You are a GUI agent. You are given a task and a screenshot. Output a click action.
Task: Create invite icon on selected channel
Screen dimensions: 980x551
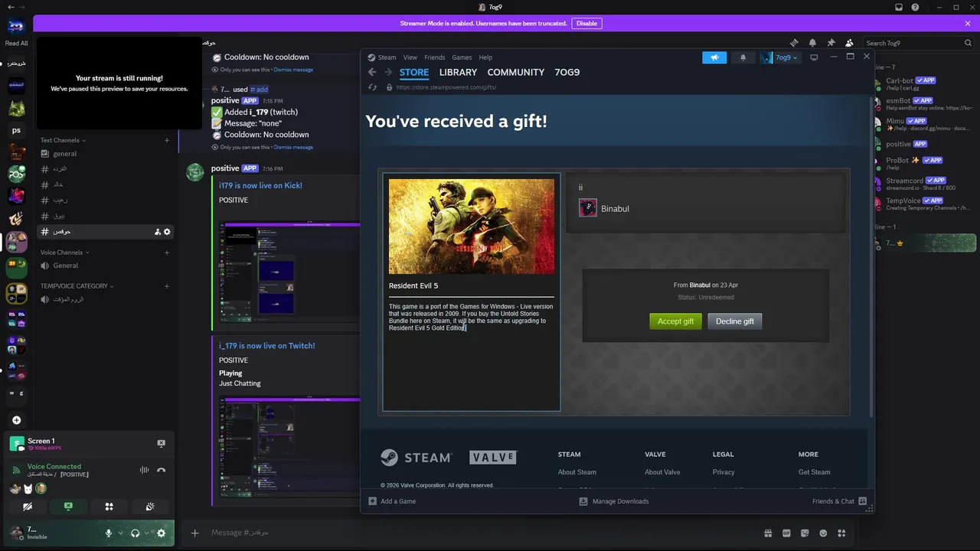click(x=158, y=232)
